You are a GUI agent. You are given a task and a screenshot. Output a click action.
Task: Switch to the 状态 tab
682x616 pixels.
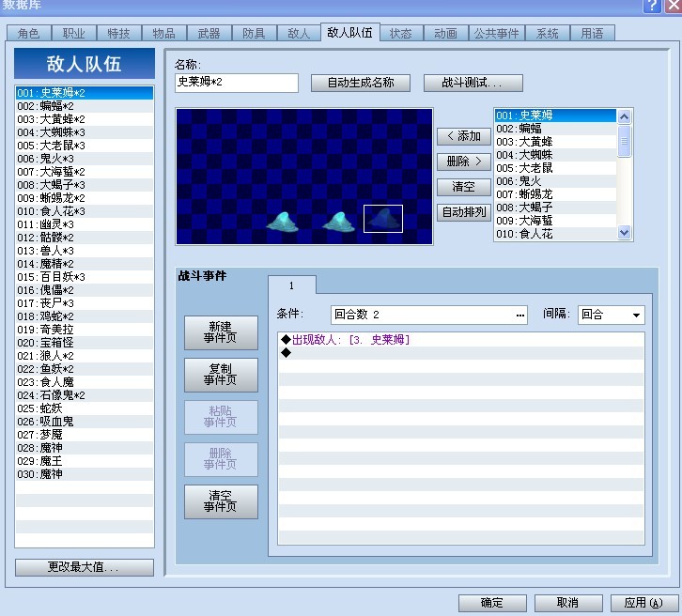point(400,33)
